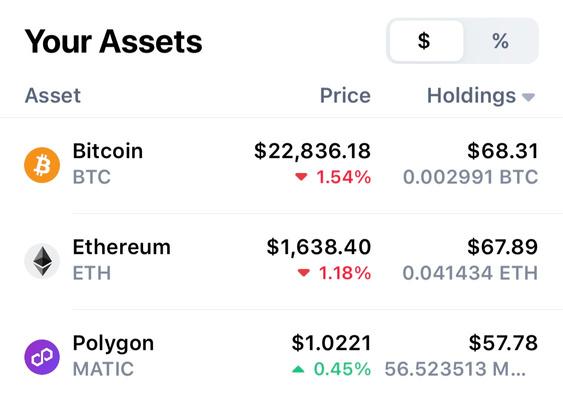Click the Ethereum price $1,638.40

click(x=319, y=247)
